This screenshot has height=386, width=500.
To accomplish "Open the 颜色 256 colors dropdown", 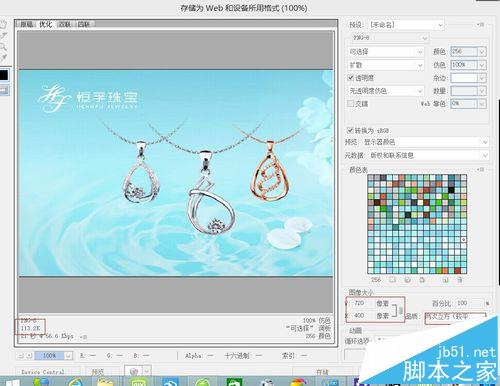I will [x=468, y=52].
